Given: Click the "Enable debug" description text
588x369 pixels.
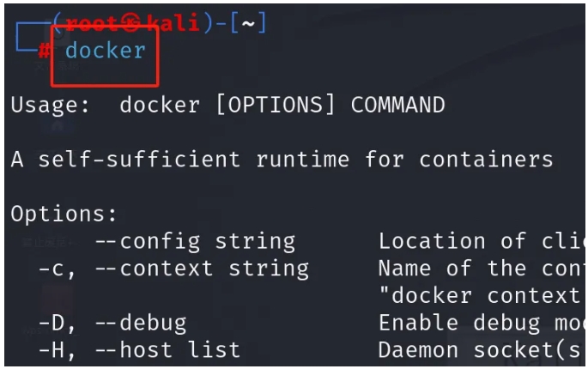Looking at the screenshot, I should pyautogui.click(x=459, y=323).
